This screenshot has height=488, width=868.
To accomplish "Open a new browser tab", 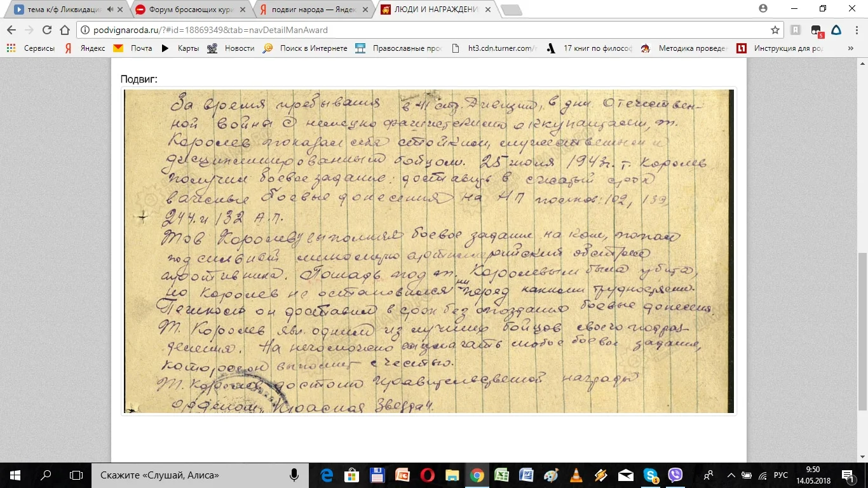I will coord(511,10).
